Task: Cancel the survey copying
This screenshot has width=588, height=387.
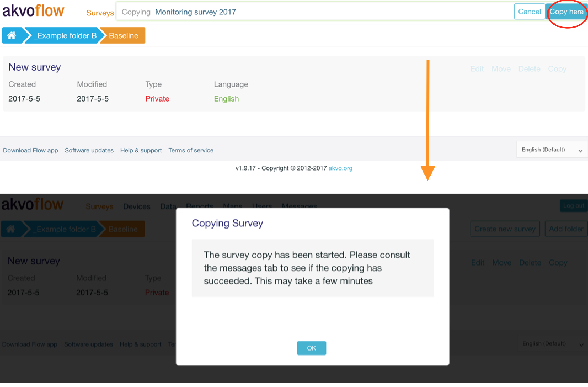Action: click(x=529, y=12)
